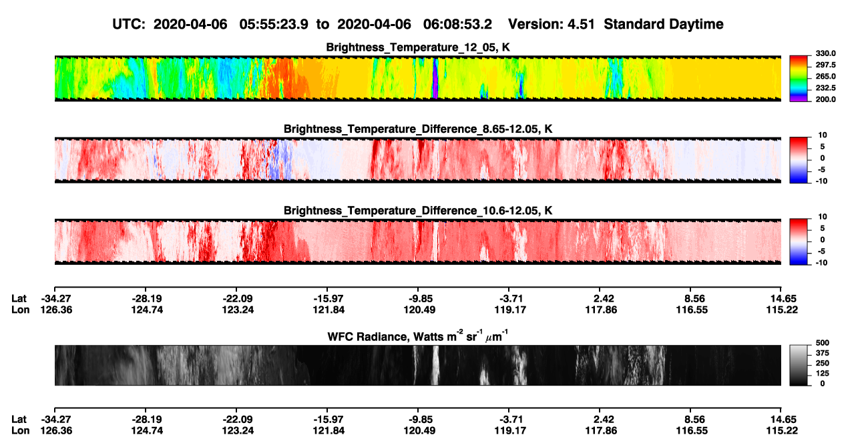Image resolution: width=868 pixels, height=445 pixels.
Task: Click latitude -3.71 on the upper axis
Action: click(511, 298)
